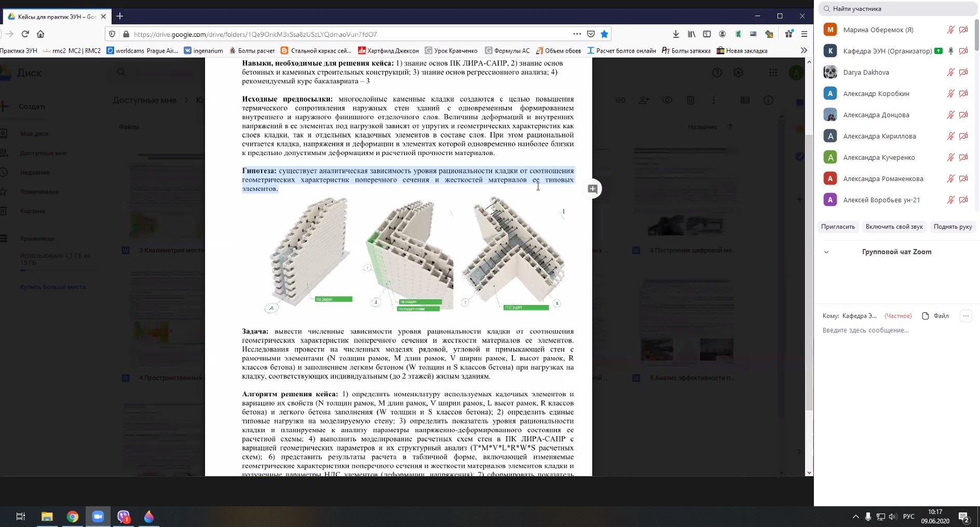Image resolution: width=980 pixels, height=527 pixels.
Task: Open the Урок Кравченко bookmark
Action: 451,51
